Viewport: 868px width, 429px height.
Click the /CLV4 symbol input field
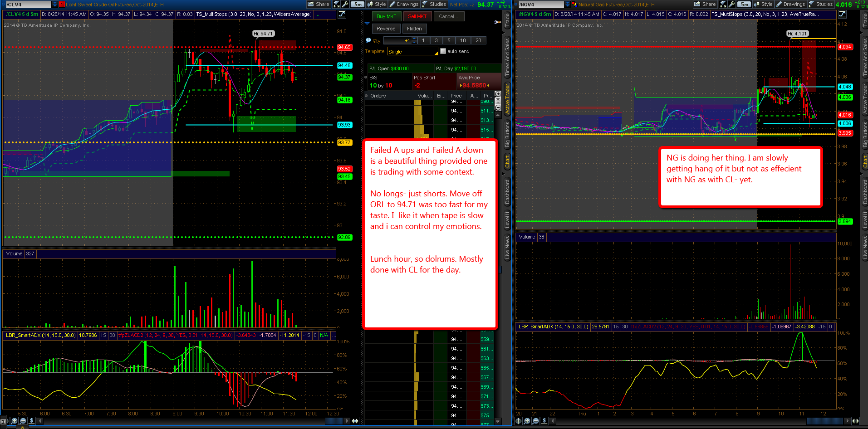tap(28, 5)
